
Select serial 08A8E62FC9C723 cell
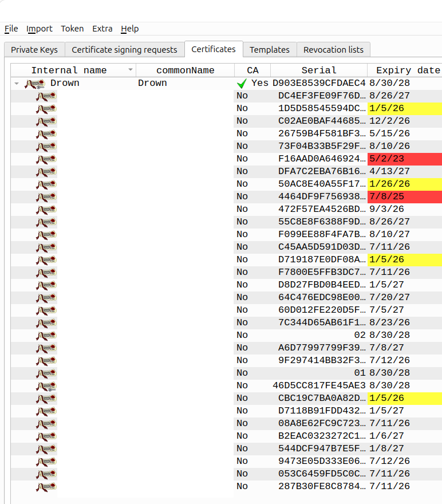[x=319, y=423]
